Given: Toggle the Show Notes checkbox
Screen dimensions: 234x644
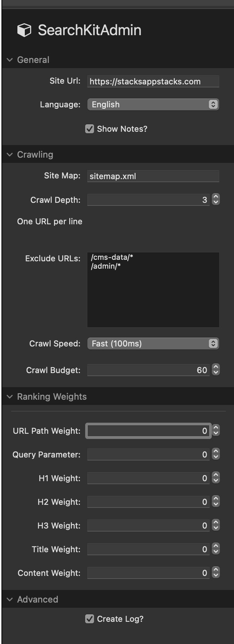Looking at the screenshot, I should [x=90, y=129].
